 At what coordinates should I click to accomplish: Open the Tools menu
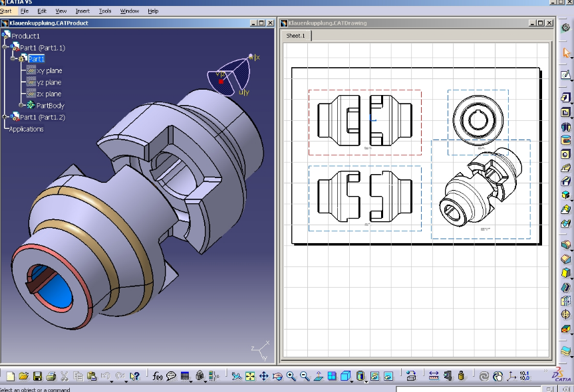105,11
